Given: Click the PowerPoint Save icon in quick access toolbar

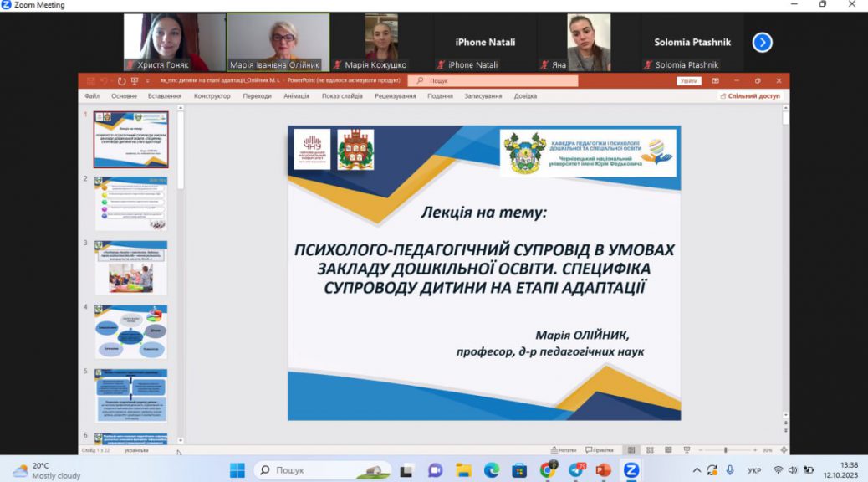Looking at the screenshot, I should point(91,81).
